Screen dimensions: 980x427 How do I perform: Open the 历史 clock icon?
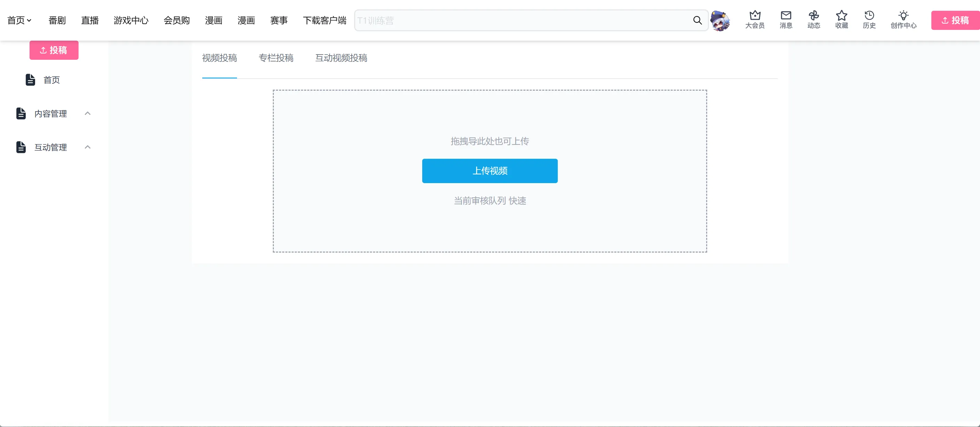(x=869, y=15)
